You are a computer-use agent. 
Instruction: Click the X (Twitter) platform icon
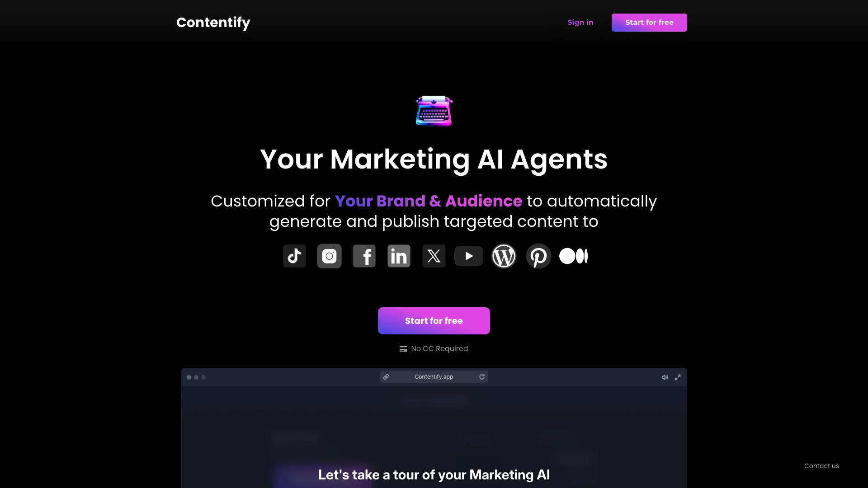pos(434,256)
